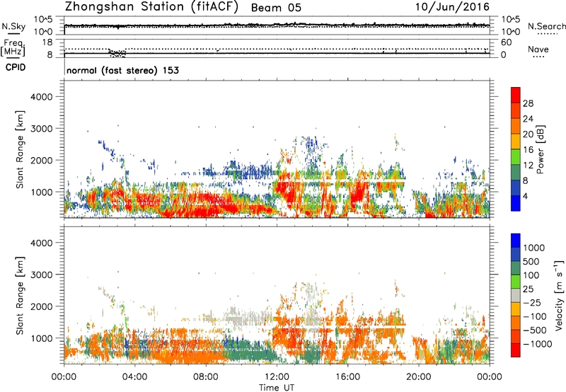The width and height of the screenshot is (566, 392).
Task: Click the red bottom of the velocity colorbar
Action: (x=516, y=350)
